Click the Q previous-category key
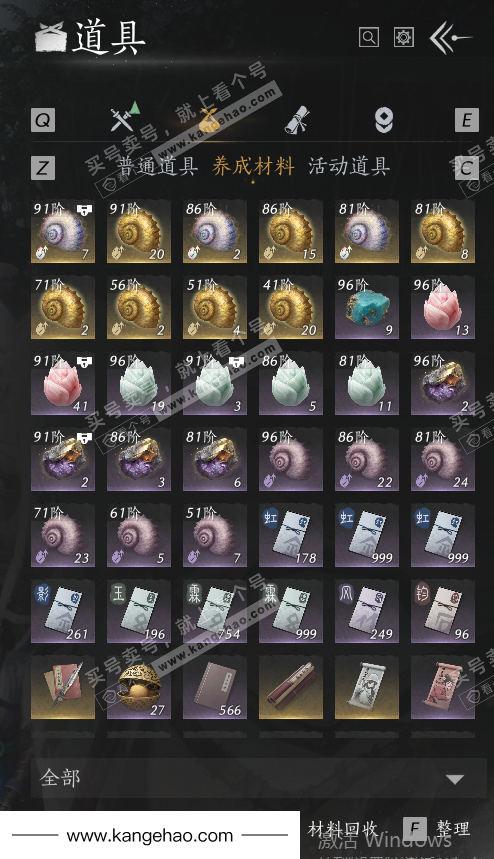This screenshot has width=494, height=859. click(43, 119)
